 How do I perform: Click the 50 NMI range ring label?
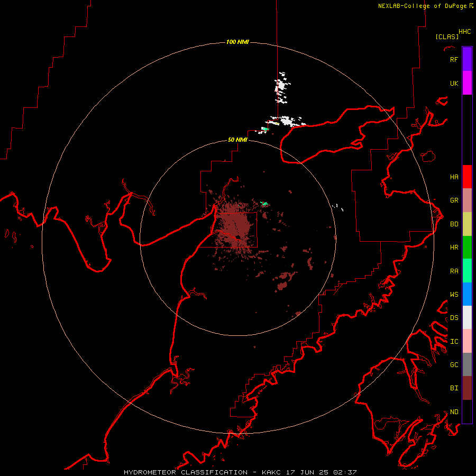click(237, 140)
